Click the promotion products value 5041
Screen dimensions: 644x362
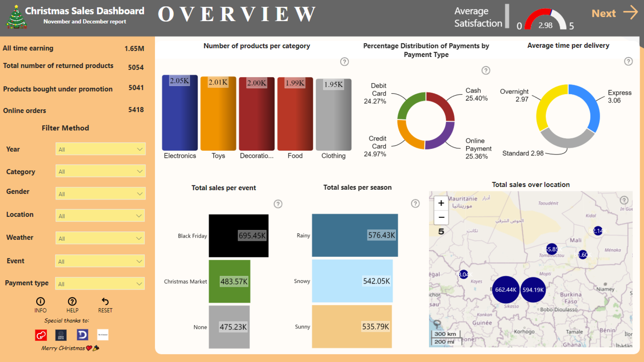click(136, 88)
